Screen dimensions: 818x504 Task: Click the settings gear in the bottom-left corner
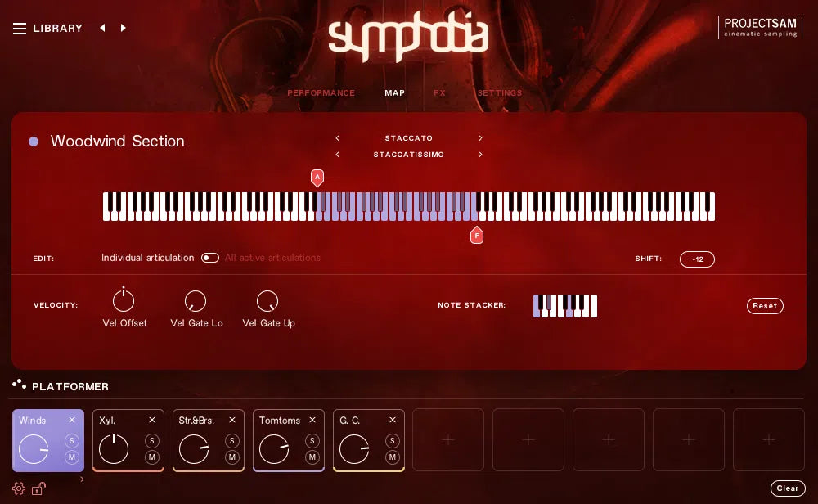[19, 488]
